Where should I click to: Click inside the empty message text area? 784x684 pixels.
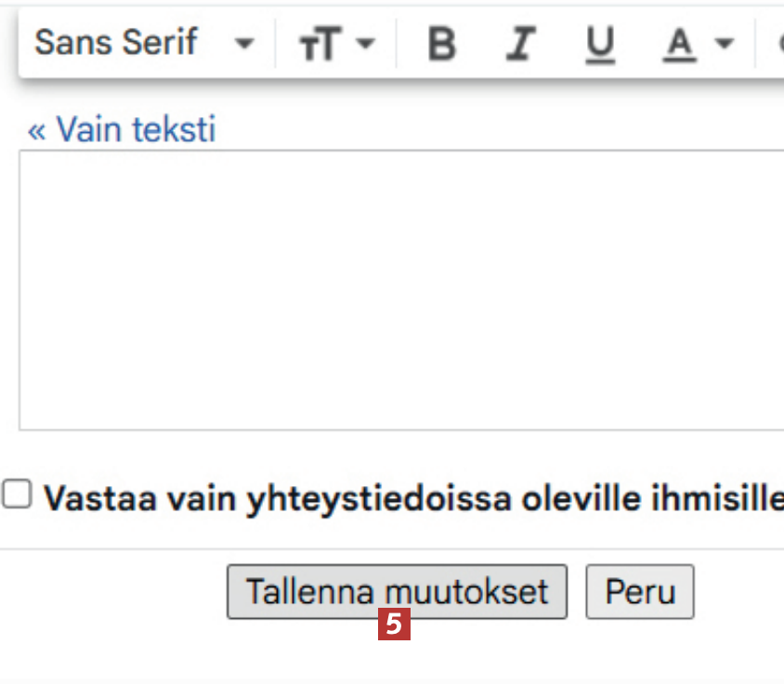coord(399,288)
